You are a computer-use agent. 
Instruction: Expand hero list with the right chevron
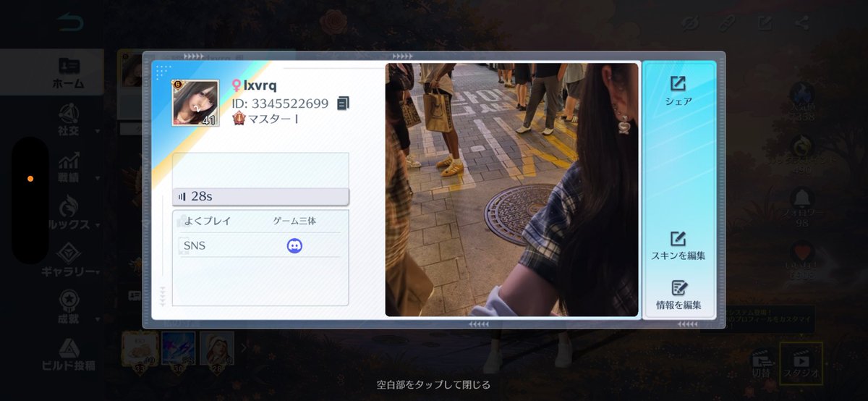pos(244,348)
